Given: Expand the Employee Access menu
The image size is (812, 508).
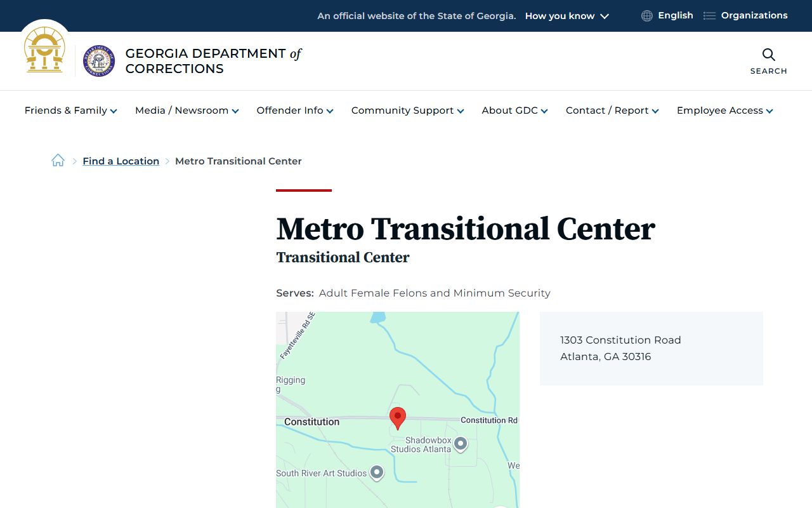Looking at the screenshot, I should [x=725, y=110].
